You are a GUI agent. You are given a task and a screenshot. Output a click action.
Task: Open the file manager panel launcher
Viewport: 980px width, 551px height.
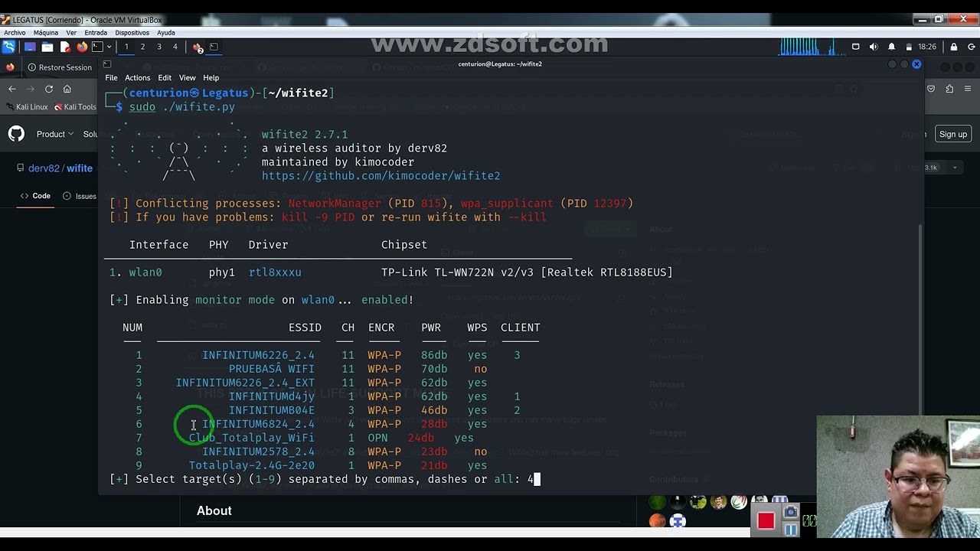47,47
